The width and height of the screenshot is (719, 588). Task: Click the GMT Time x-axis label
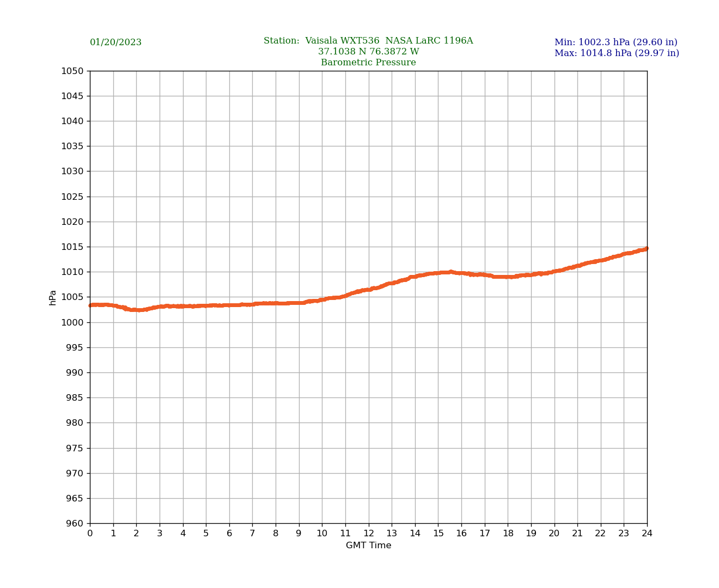[x=368, y=546]
